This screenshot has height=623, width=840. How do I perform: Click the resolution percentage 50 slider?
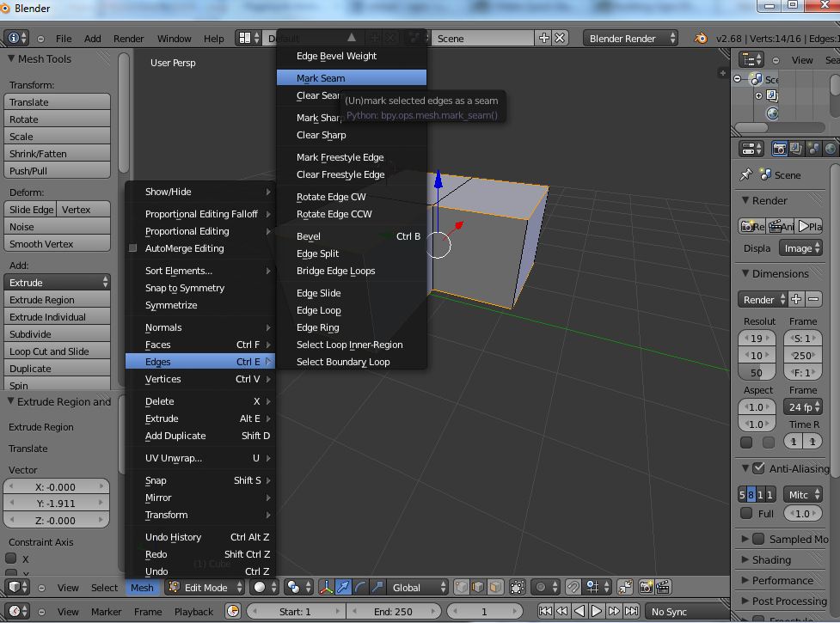pos(757,373)
